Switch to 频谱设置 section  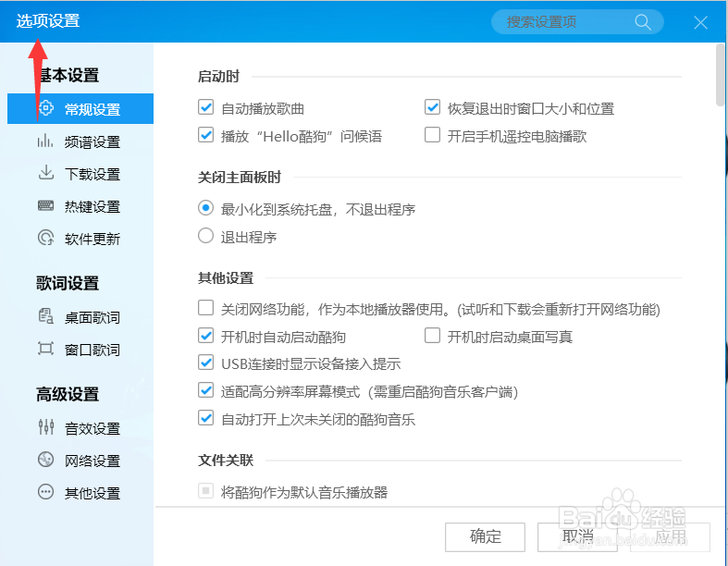coord(80,141)
